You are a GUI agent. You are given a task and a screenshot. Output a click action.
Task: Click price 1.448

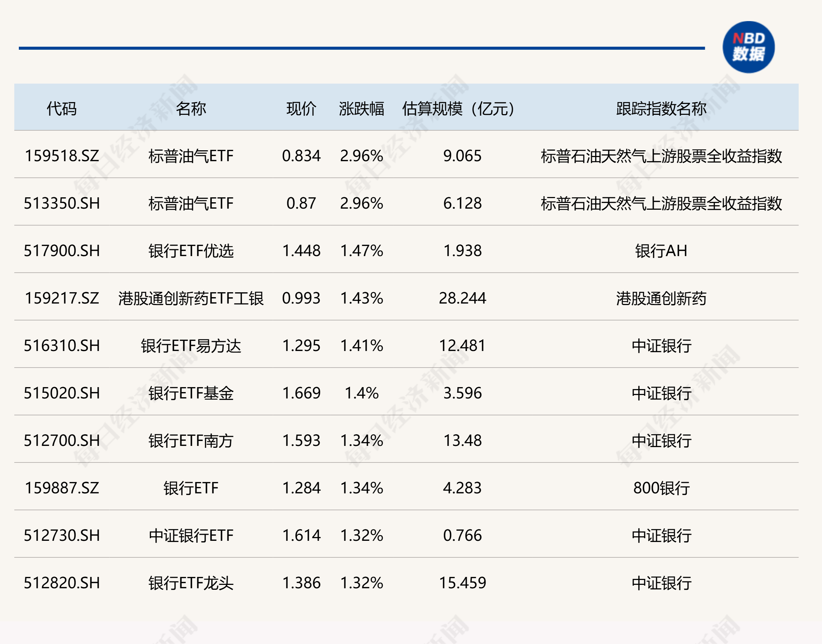(301, 251)
